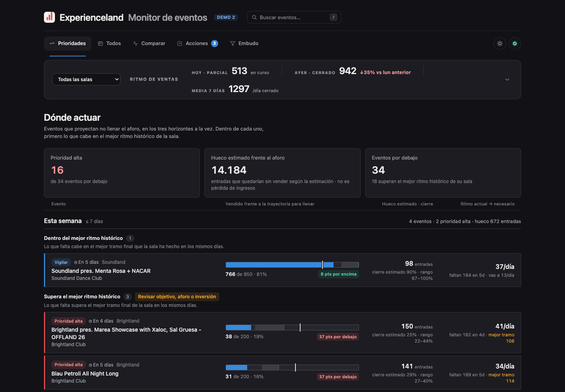This screenshot has height=392, width=565.
Task: Click the 8 pts por encima label
Action: pos(339,274)
